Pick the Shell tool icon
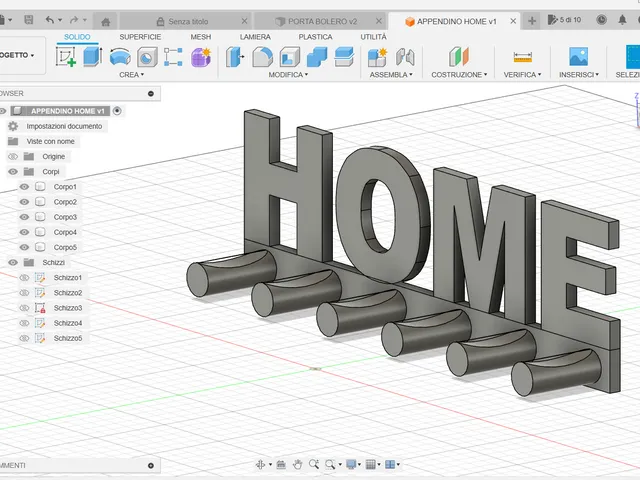640x480 pixels. tap(289, 57)
